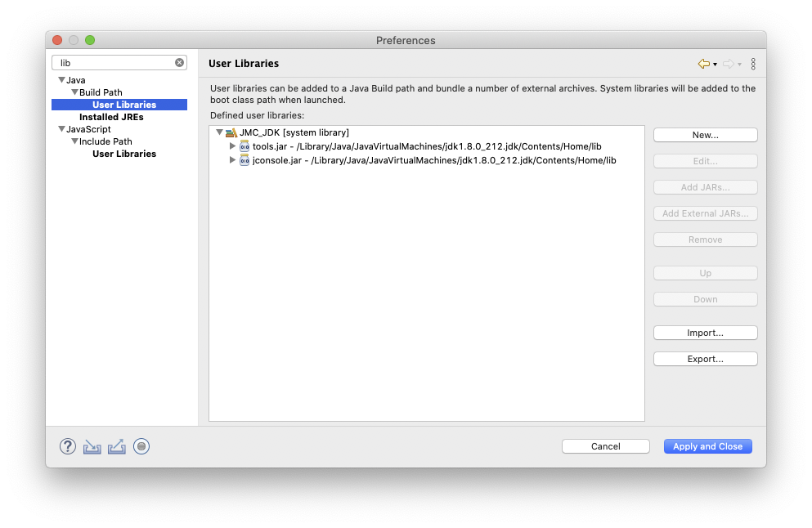Open the back history dropdown arrow
The image size is (812, 528).
pos(716,65)
